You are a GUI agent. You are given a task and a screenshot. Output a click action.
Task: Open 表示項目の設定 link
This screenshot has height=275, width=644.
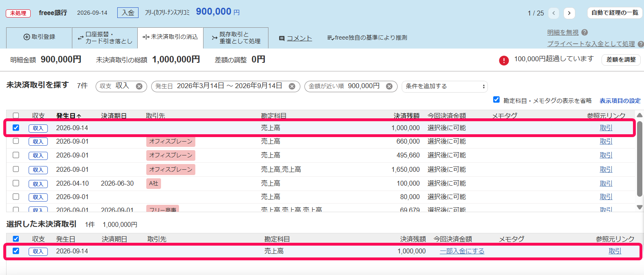click(x=620, y=101)
